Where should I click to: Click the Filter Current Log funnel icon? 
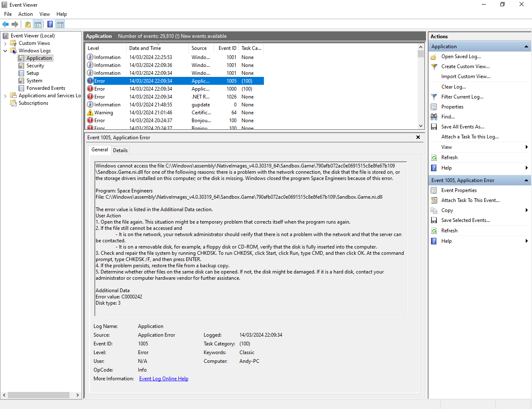click(x=434, y=97)
